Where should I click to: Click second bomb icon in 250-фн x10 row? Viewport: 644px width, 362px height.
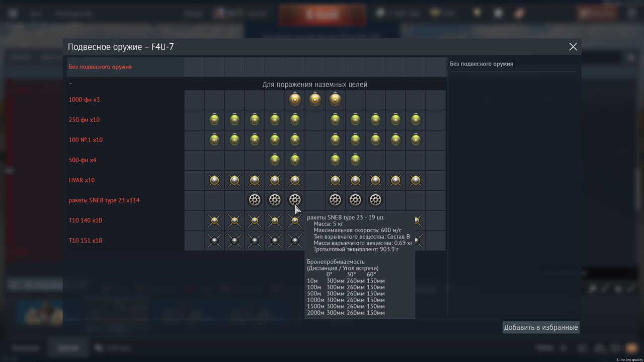[x=234, y=120]
